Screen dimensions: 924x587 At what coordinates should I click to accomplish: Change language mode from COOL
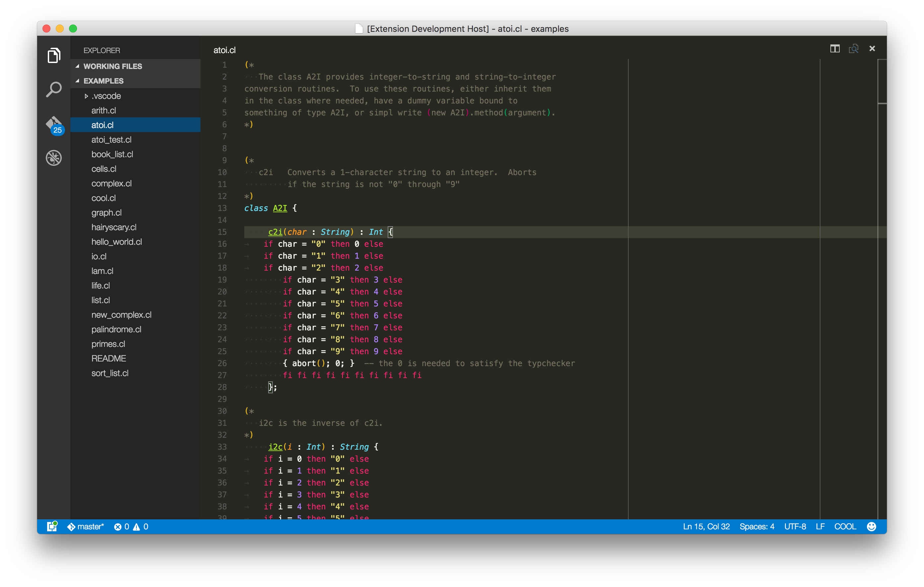pyautogui.click(x=845, y=526)
